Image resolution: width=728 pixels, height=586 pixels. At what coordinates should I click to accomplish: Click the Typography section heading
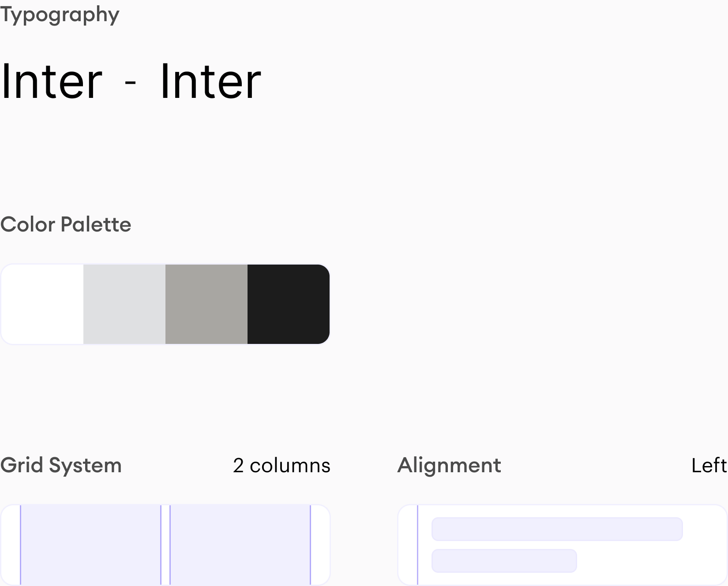60,15
